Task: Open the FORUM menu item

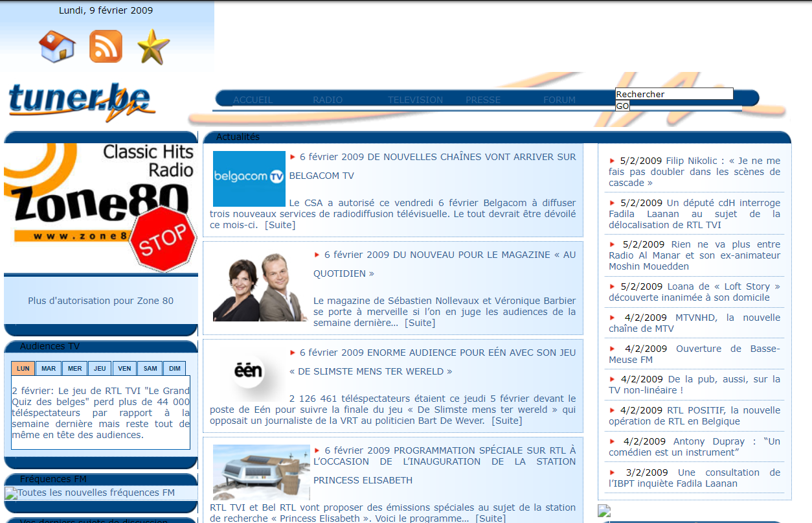Action: (559, 100)
